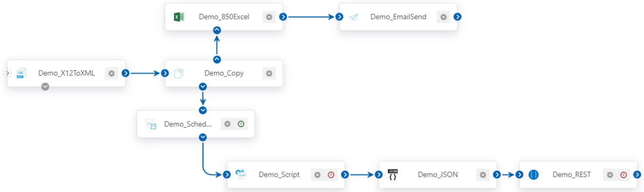Click output port arrow of Demo_JSON
The height and width of the screenshot is (192, 644).
(x=497, y=175)
